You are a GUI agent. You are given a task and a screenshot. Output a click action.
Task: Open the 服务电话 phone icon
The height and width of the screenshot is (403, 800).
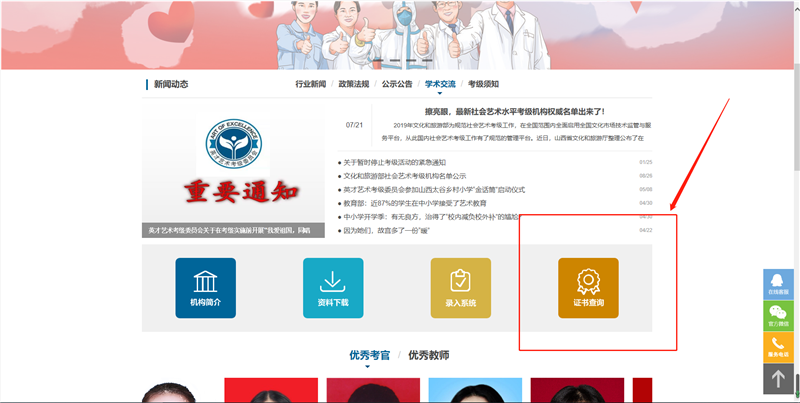click(x=778, y=347)
